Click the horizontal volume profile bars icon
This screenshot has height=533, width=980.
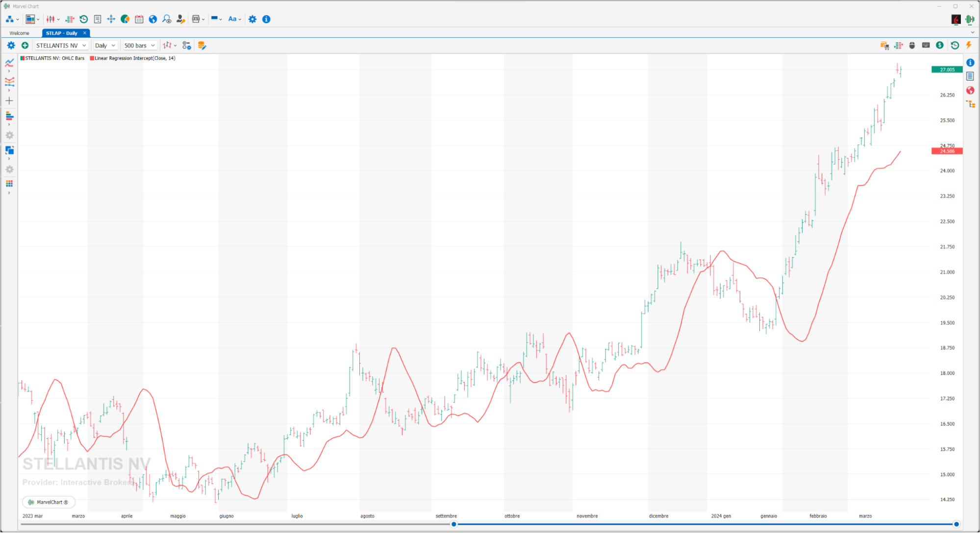[9, 116]
